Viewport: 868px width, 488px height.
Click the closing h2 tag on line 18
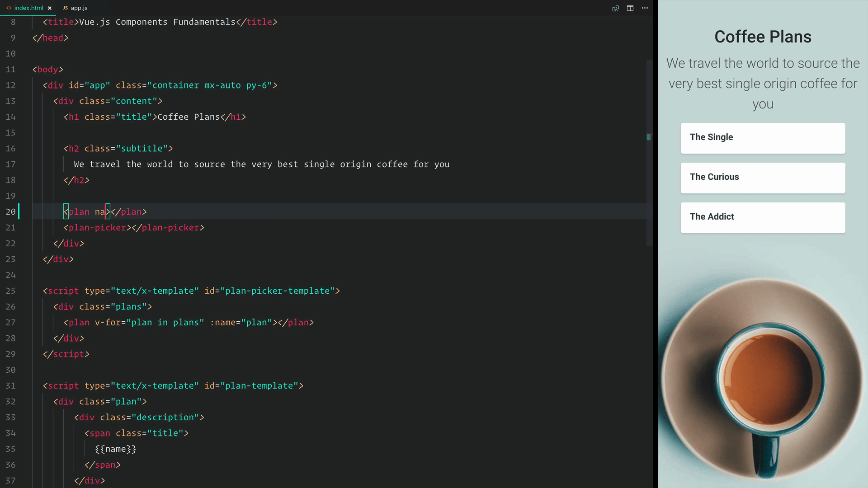pyautogui.click(x=76, y=180)
